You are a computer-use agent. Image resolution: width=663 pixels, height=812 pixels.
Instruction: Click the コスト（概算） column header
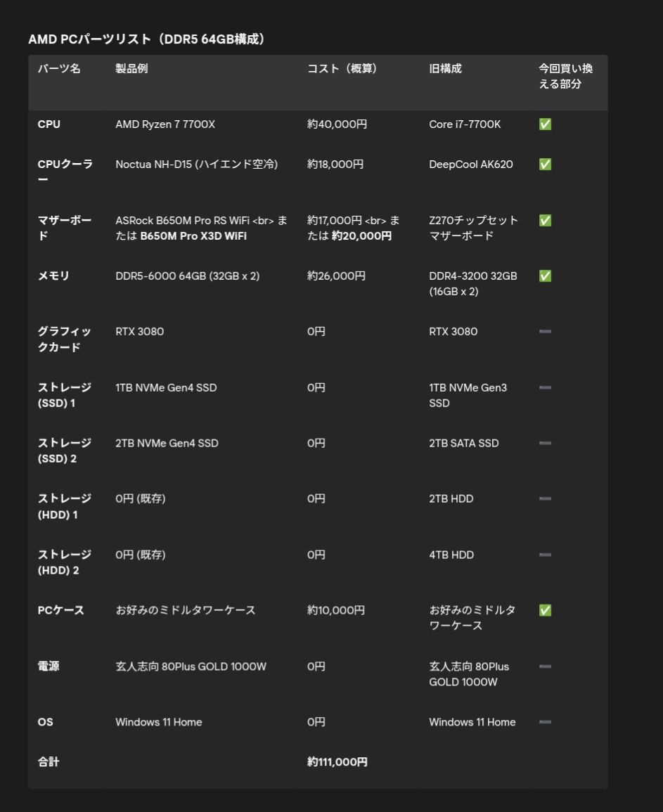tap(342, 69)
